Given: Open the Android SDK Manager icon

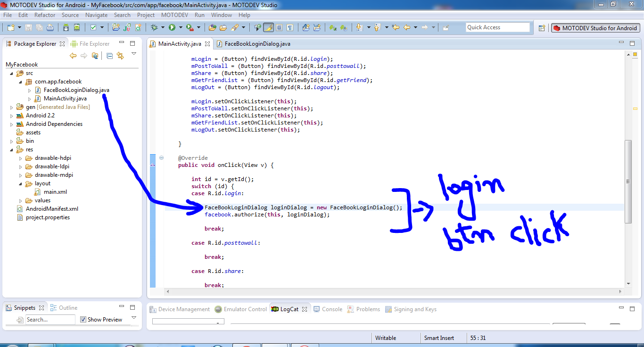Looking at the screenshot, I should [x=66, y=27].
